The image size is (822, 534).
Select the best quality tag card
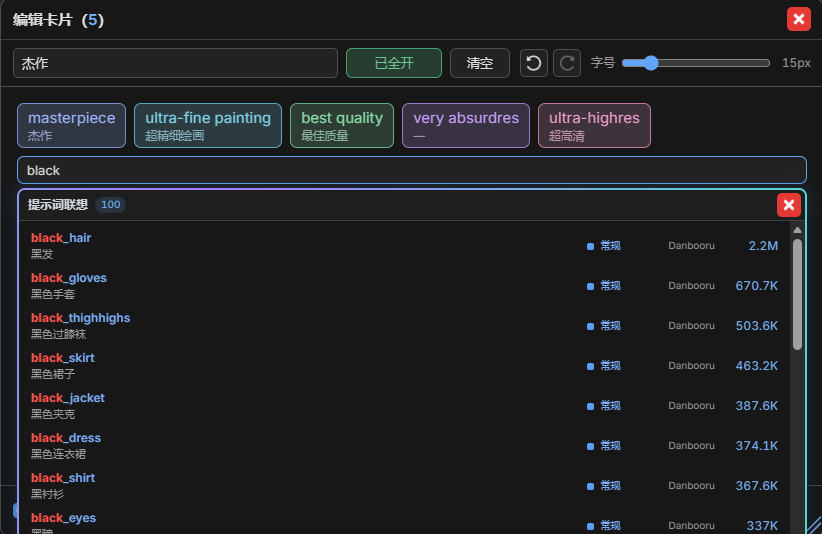(342, 126)
